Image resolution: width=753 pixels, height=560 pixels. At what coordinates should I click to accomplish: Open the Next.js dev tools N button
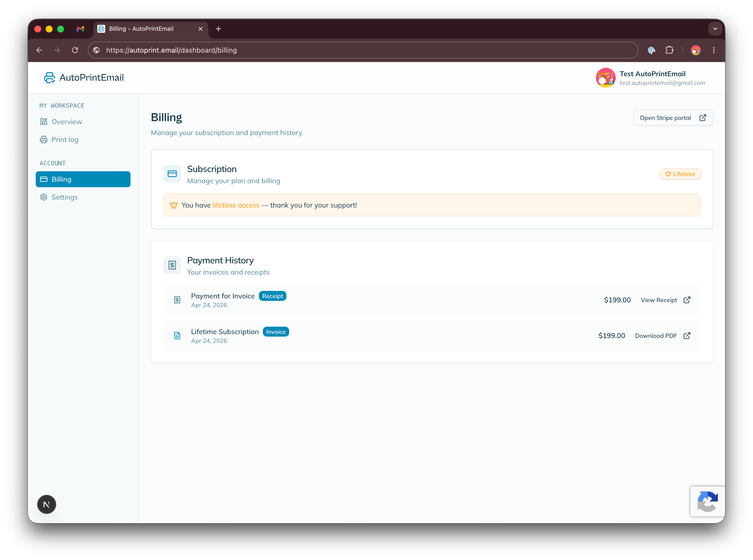(46, 504)
